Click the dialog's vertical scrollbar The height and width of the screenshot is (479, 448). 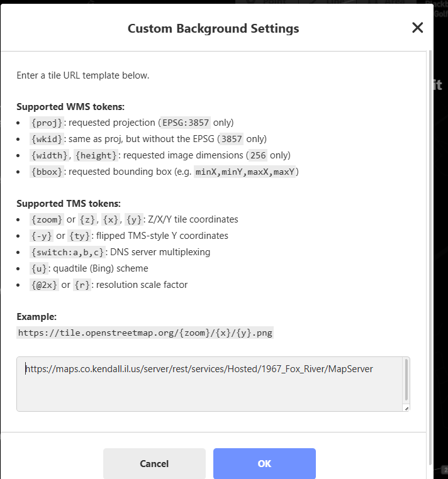[x=430, y=189]
